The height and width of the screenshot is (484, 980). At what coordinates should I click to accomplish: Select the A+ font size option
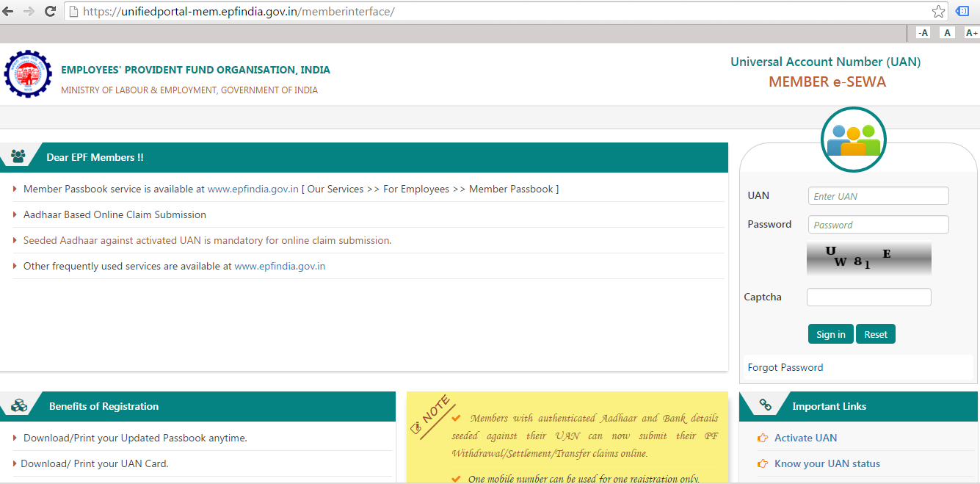(x=971, y=32)
